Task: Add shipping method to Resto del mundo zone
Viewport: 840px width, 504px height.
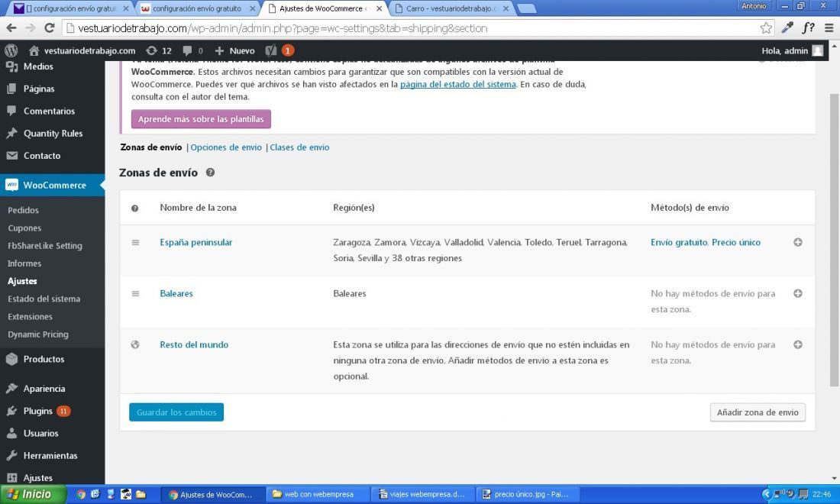Action: (798, 344)
